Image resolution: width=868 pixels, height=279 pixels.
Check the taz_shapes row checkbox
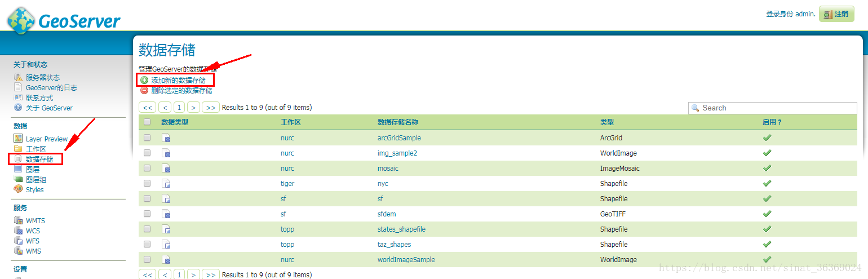pos(147,244)
